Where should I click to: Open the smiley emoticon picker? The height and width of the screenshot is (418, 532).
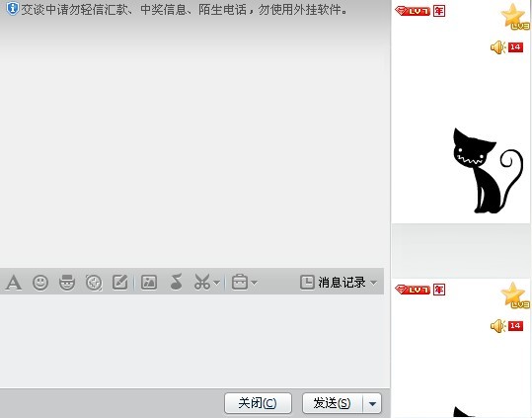pos(40,283)
